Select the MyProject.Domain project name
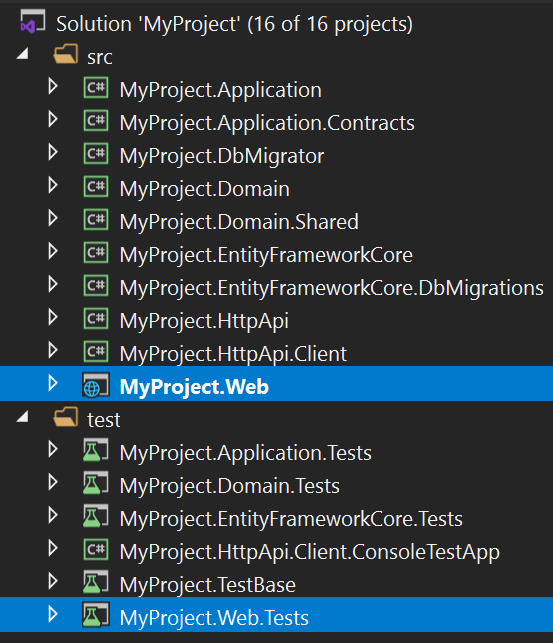The width and height of the screenshot is (553, 643). click(x=205, y=189)
